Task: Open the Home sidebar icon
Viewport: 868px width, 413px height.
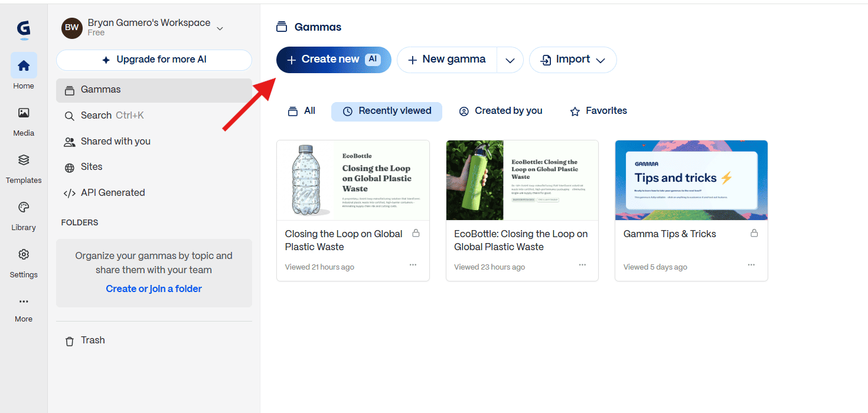Action: point(24,65)
